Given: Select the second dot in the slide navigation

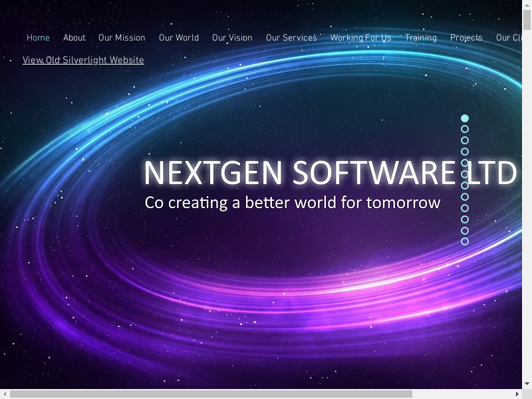Looking at the screenshot, I should pyautogui.click(x=465, y=129).
